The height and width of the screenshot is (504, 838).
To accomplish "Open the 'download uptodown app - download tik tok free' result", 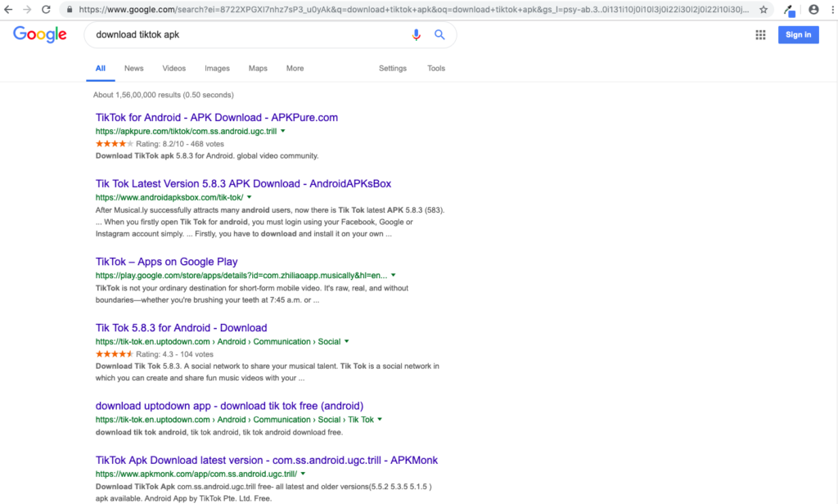I will (229, 406).
